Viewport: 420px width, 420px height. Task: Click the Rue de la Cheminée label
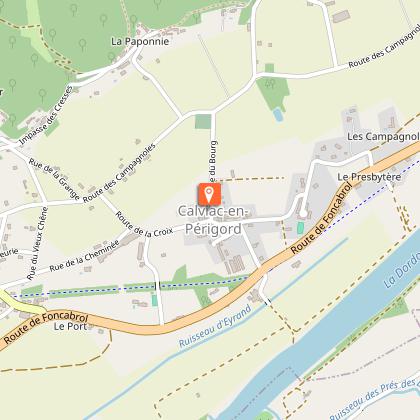[x=84, y=256]
